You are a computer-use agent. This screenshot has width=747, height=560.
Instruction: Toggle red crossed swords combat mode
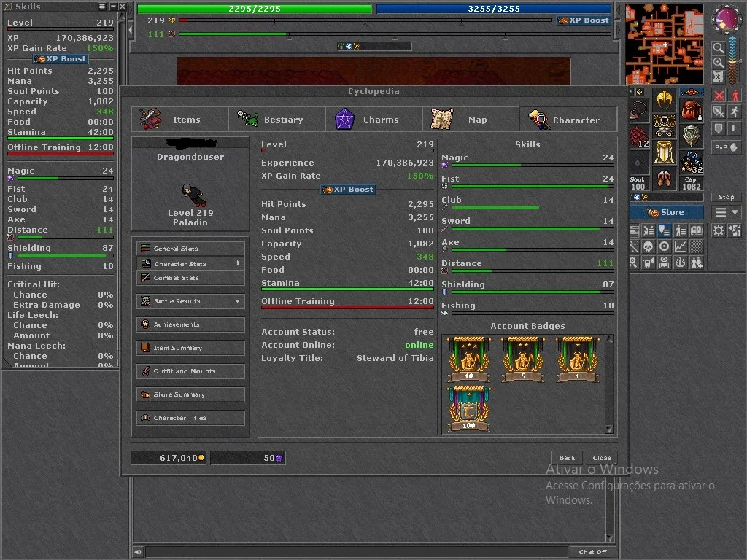pyautogui.click(x=719, y=96)
